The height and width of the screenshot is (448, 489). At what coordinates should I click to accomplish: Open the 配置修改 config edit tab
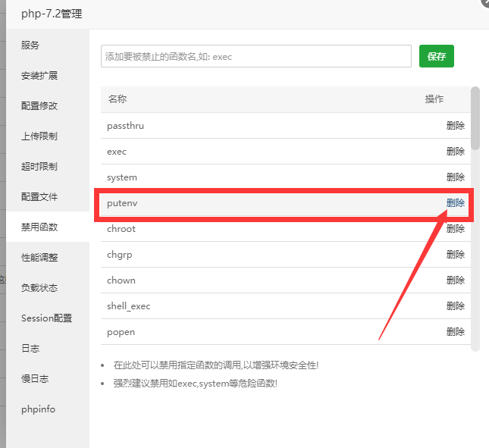(39, 106)
